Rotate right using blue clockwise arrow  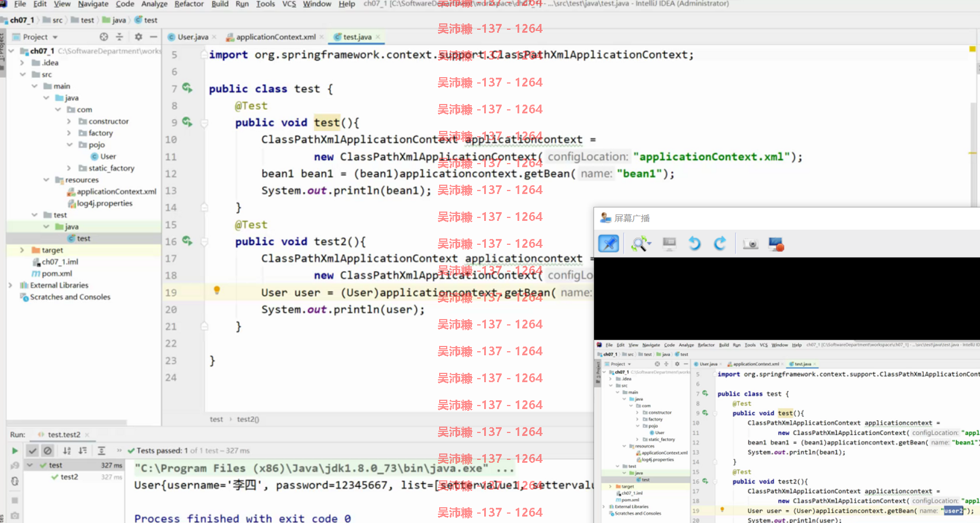click(x=720, y=244)
